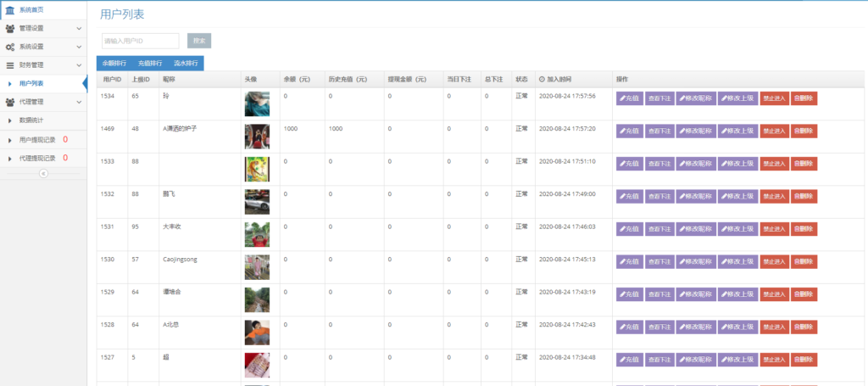Expand the 管理设置 menu chevron
868x386 pixels.
(x=79, y=28)
